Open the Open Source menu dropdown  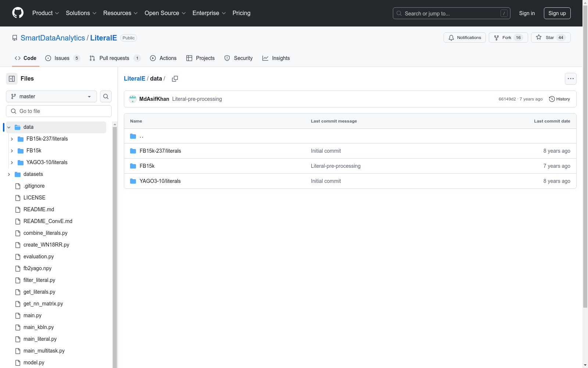click(165, 13)
